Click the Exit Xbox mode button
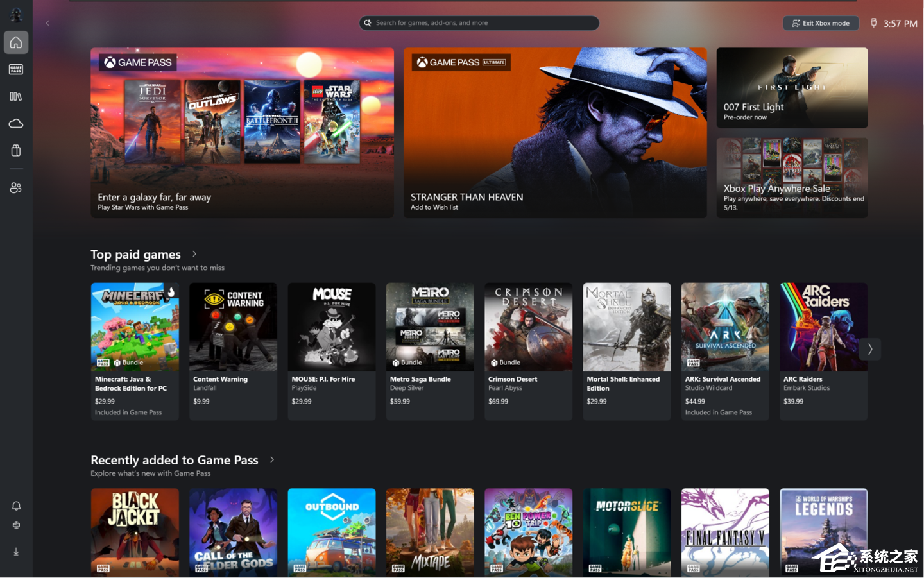 click(821, 23)
